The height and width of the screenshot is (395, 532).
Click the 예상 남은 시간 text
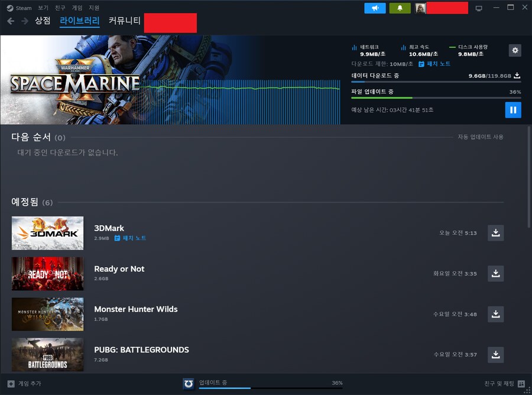tap(392, 110)
